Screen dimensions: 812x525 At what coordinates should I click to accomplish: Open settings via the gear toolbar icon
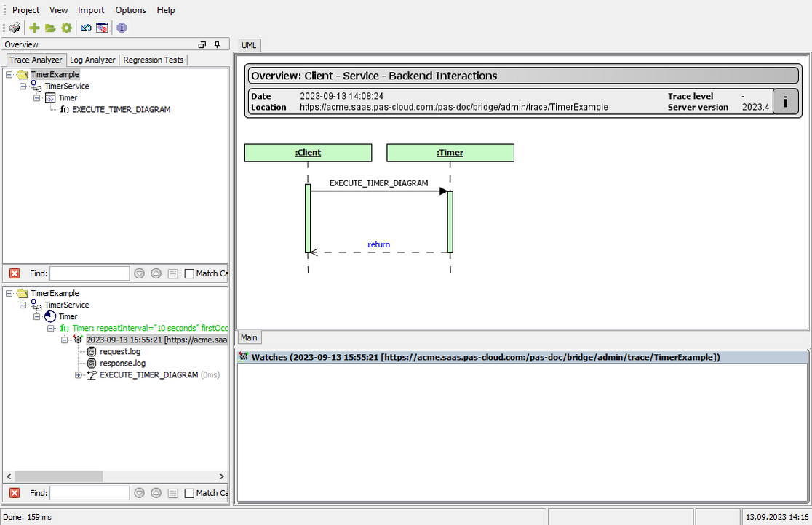click(x=66, y=28)
